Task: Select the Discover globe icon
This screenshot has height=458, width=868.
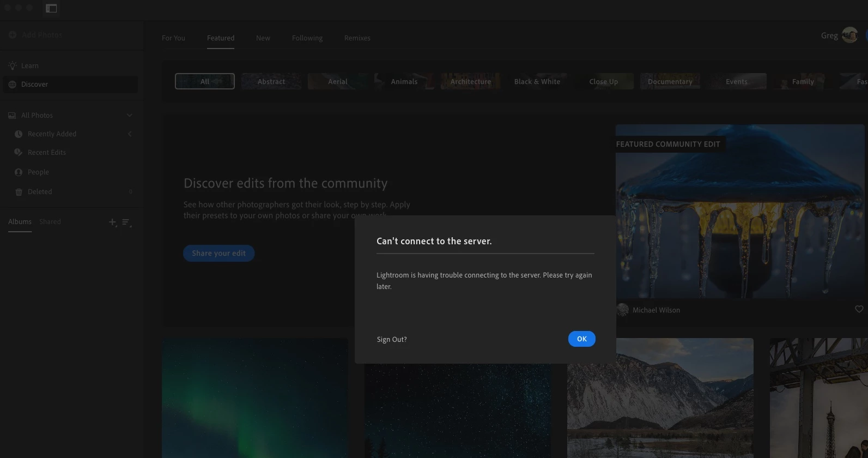Action: point(13,84)
